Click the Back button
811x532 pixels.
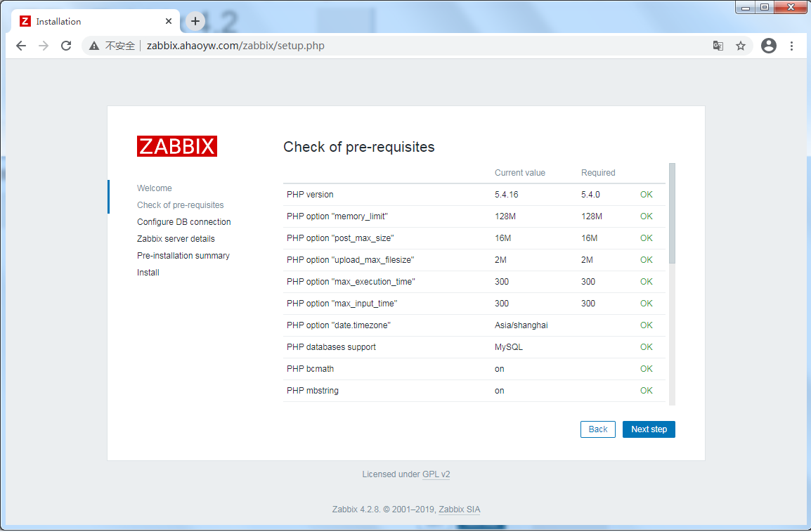click(597, 429)
